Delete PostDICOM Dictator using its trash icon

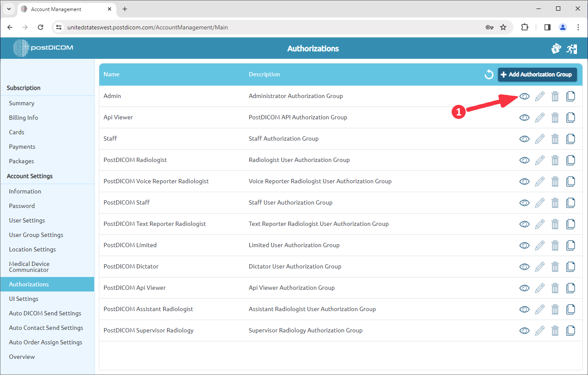[555, 266]
